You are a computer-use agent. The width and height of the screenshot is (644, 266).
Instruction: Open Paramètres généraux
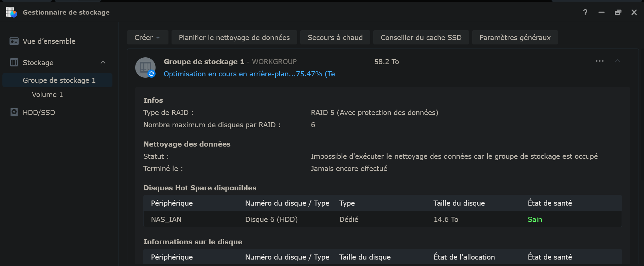(515, 37)
